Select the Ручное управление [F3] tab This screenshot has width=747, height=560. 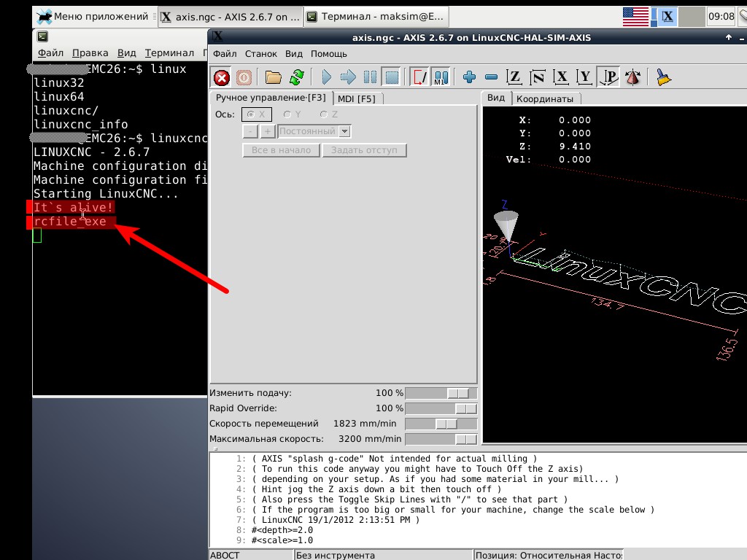(271, 98)
